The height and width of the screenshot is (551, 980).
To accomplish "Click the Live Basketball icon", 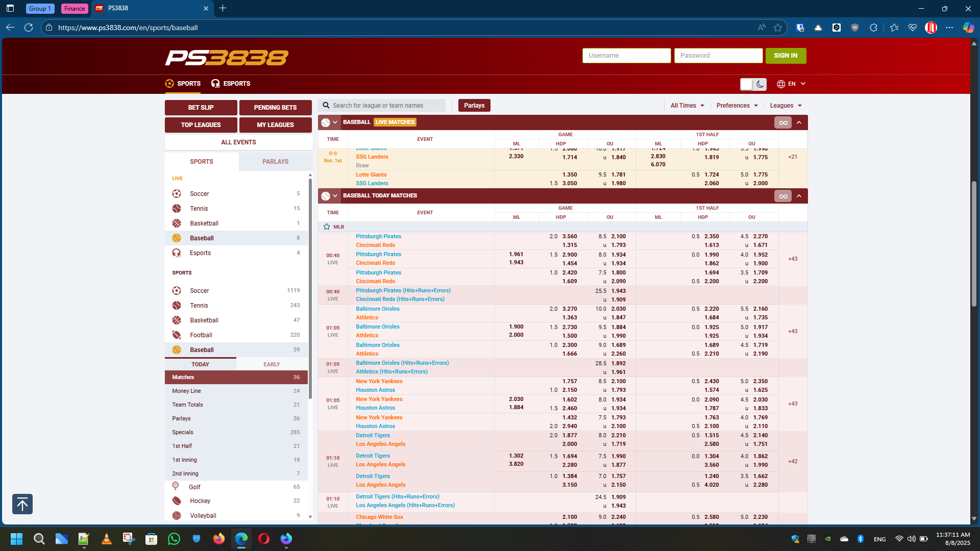I will (x=177, y=223).
